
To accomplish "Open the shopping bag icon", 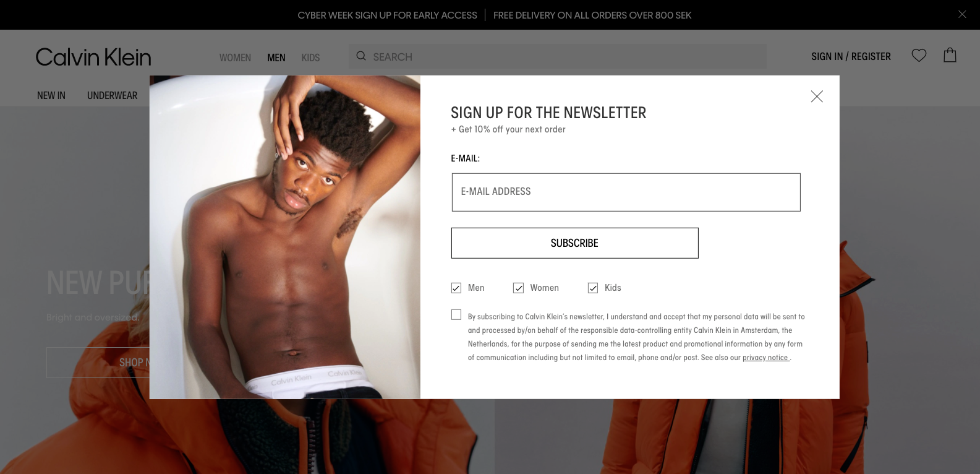I will click(950, 55).
